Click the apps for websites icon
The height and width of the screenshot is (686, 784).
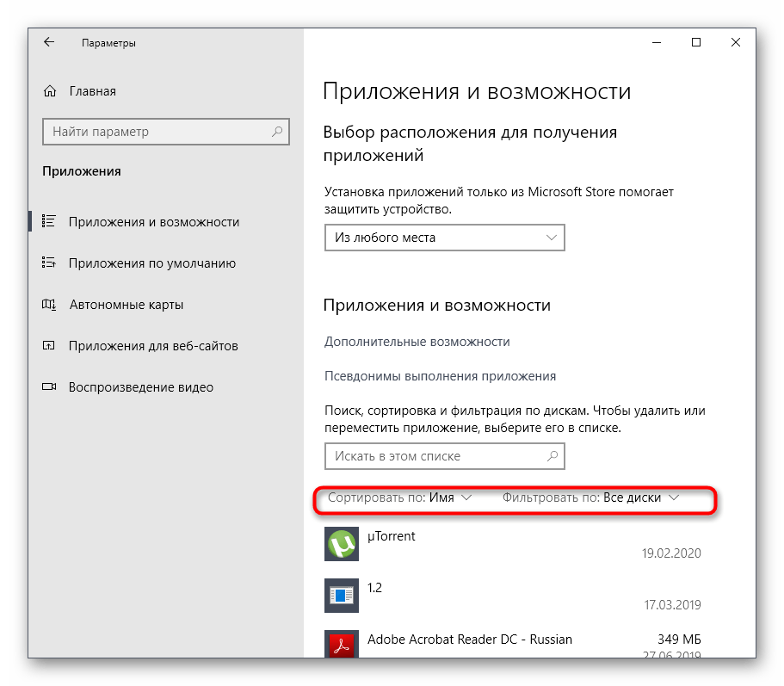(x=49, y=346)
